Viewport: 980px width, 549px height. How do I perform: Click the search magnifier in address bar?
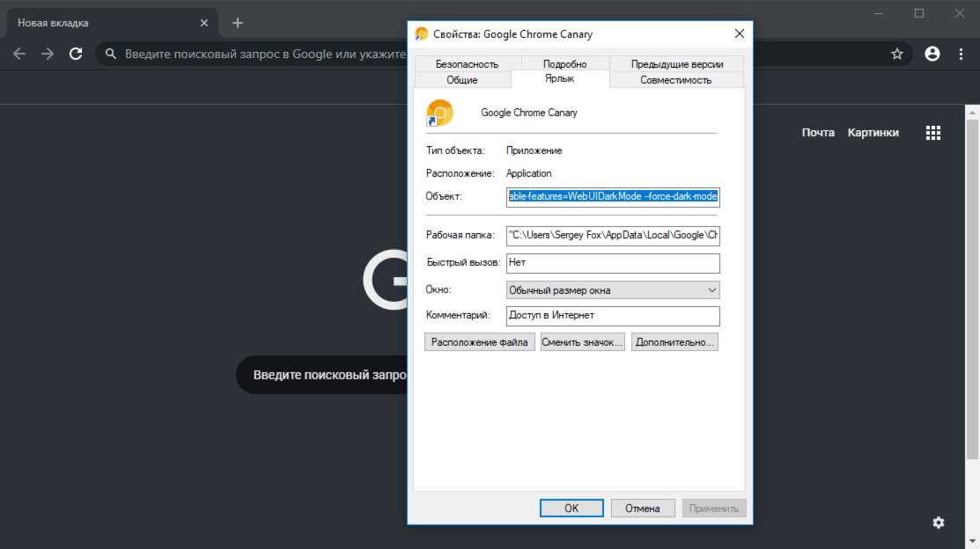point(111,54)
